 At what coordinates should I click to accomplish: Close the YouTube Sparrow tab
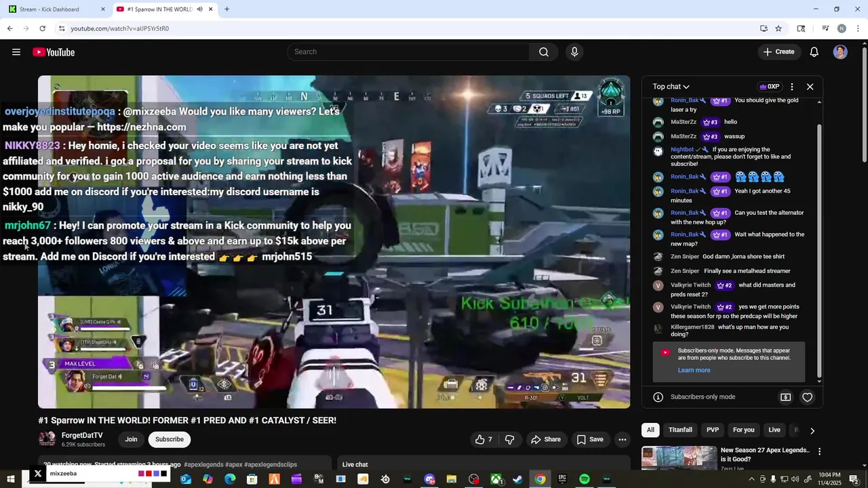pos(211,9)
